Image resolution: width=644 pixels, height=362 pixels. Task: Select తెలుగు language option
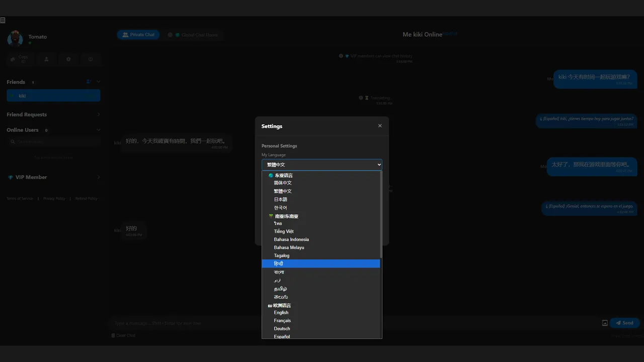coord(321,297)
